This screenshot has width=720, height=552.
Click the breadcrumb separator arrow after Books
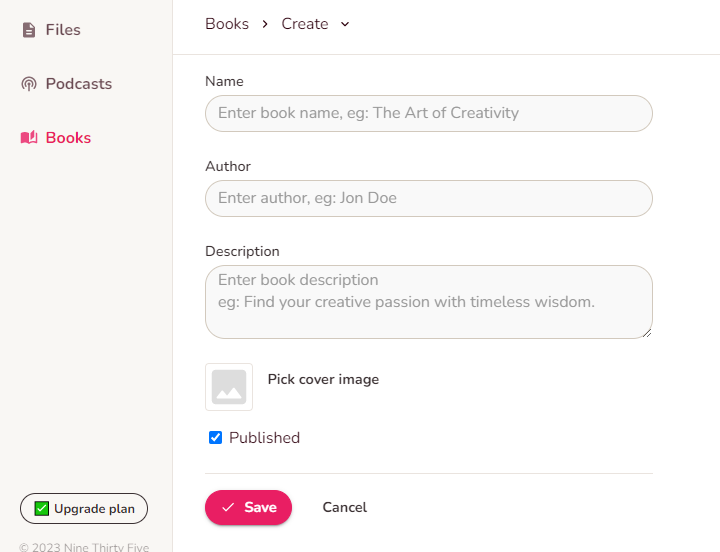click(x=265, y=24)
